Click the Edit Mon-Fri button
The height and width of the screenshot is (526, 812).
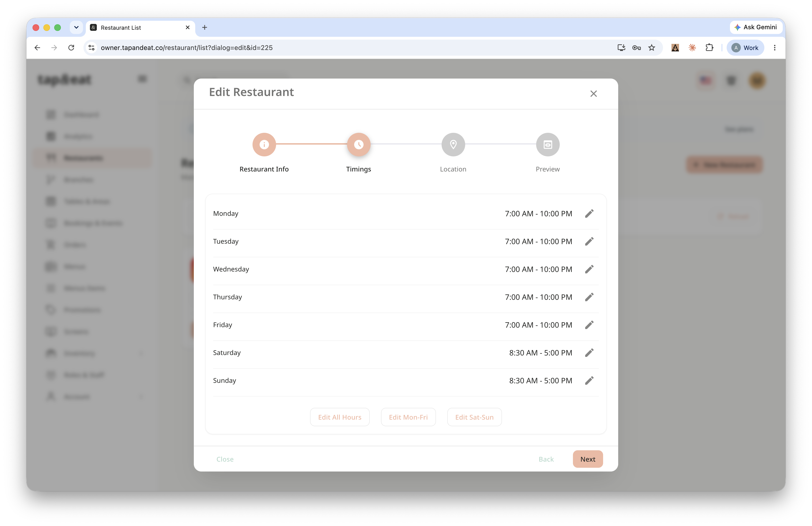pyautogui.click(x=408, y=417)
